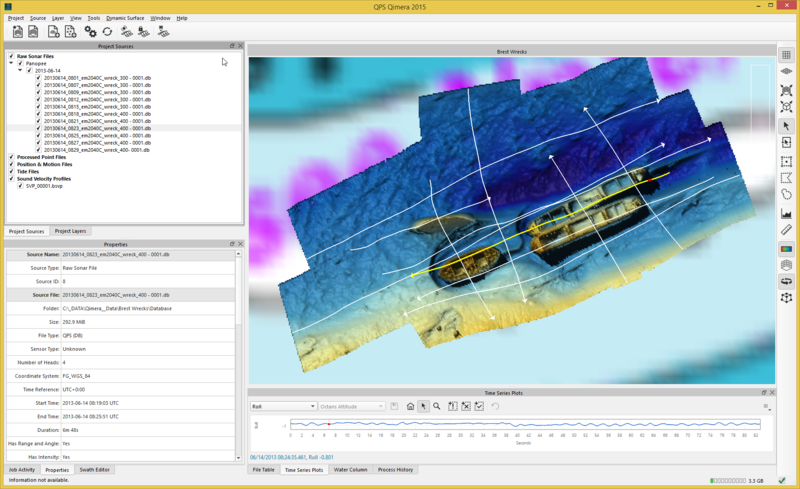The height and width of the screenshot is (489, 800).
Task: Select the magnifier zoom tool in Time Series Plots
Action: tap(437, 406)
